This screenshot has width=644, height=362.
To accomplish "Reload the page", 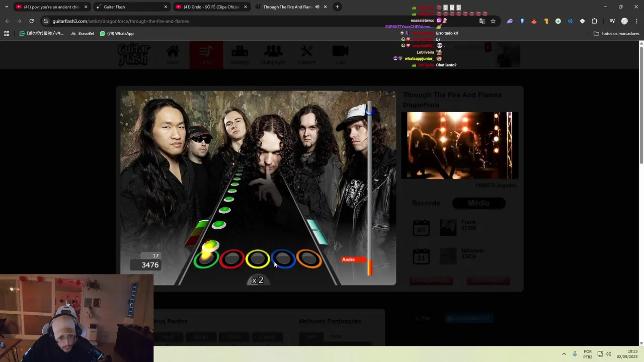I will tap(31, 21).
